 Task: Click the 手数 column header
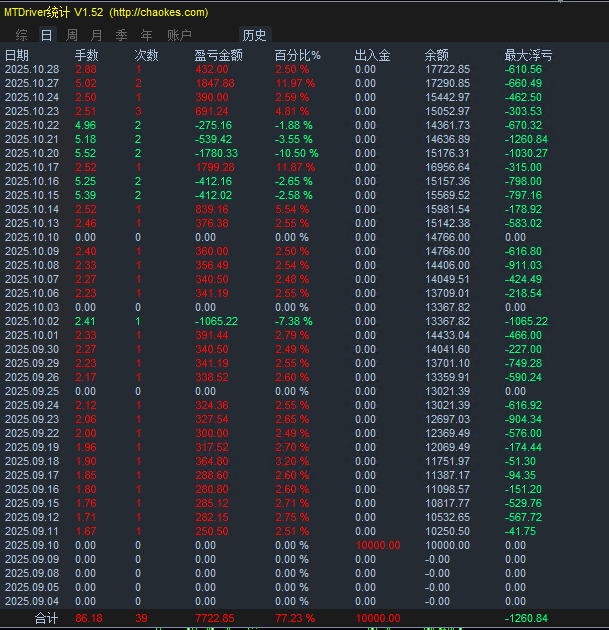pos(87,55)
